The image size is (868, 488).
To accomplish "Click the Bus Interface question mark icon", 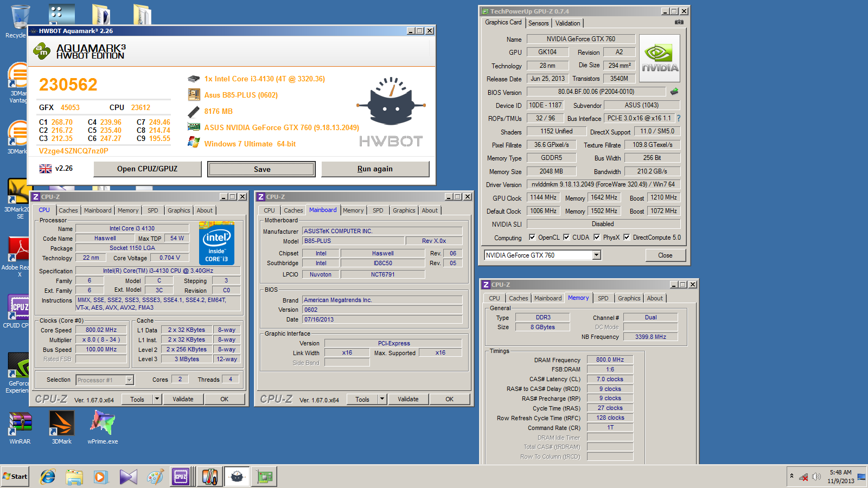I will pyautogui.click(x=678, y=118).
